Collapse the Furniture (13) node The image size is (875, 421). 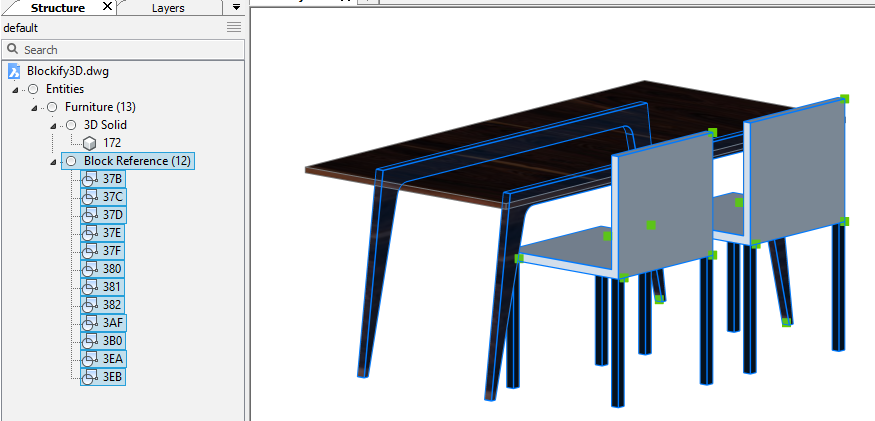tap(34, 107)
